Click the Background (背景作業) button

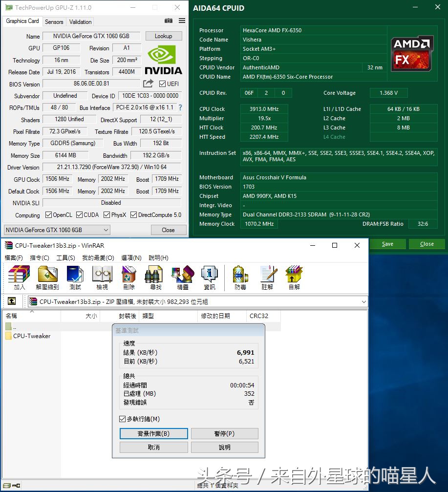[x=154, y=434]
